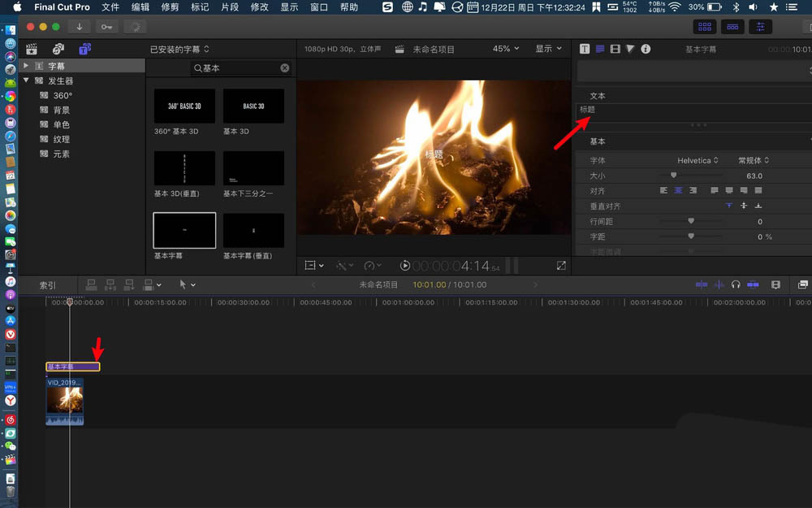The height and width of the screenshot is (508, 812).
Task: Set vertical alignment to middle
Action: (744, 206)
